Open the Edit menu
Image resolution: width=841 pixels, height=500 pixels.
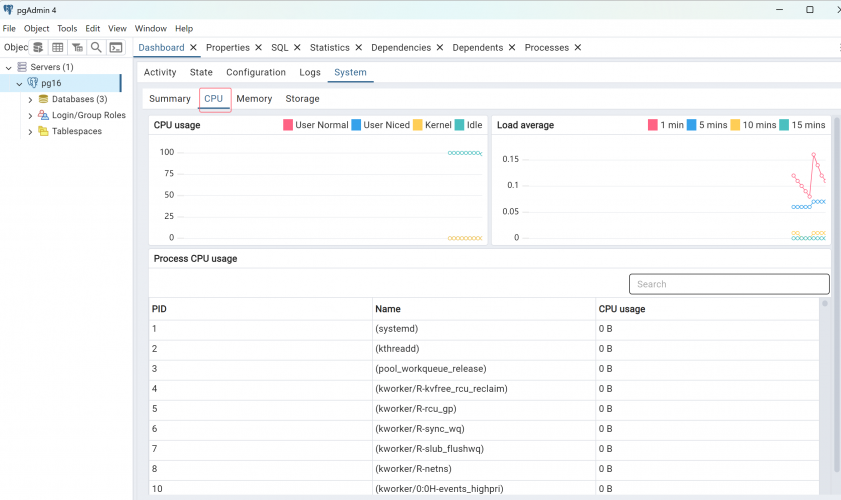coord(93,28)
